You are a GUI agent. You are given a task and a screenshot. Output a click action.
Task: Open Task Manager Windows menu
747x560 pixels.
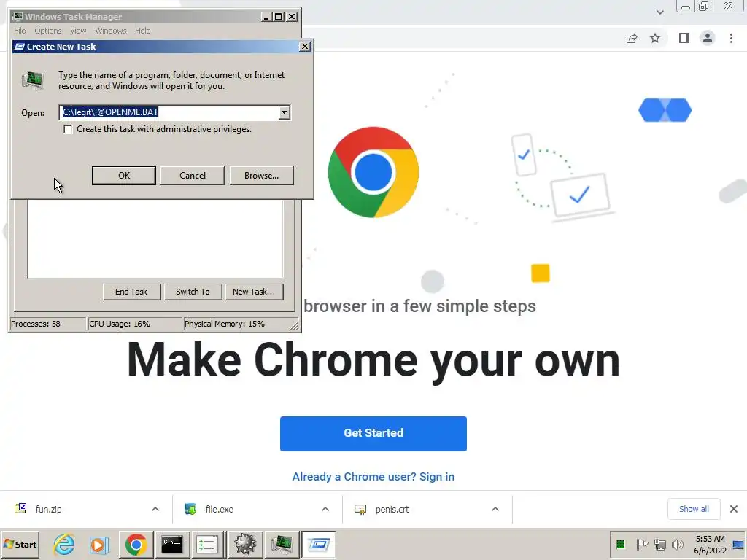(x=111, y=31)
